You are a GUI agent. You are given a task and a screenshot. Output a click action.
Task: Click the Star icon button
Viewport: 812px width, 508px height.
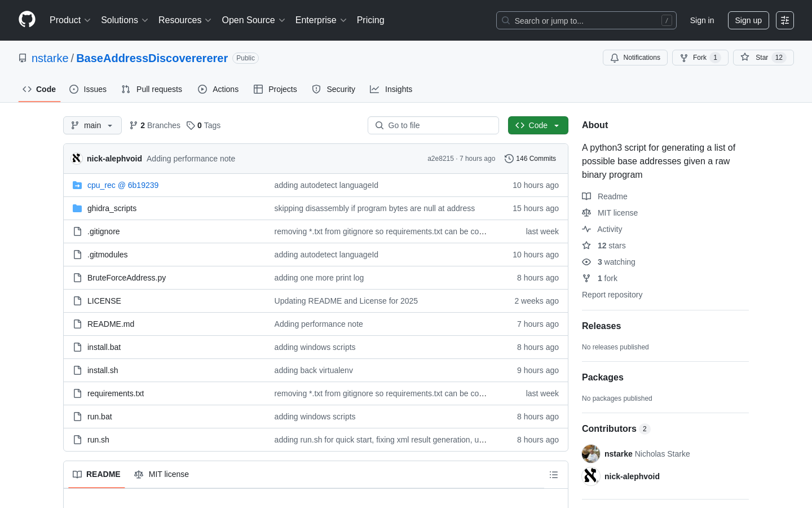pos(745,58)
